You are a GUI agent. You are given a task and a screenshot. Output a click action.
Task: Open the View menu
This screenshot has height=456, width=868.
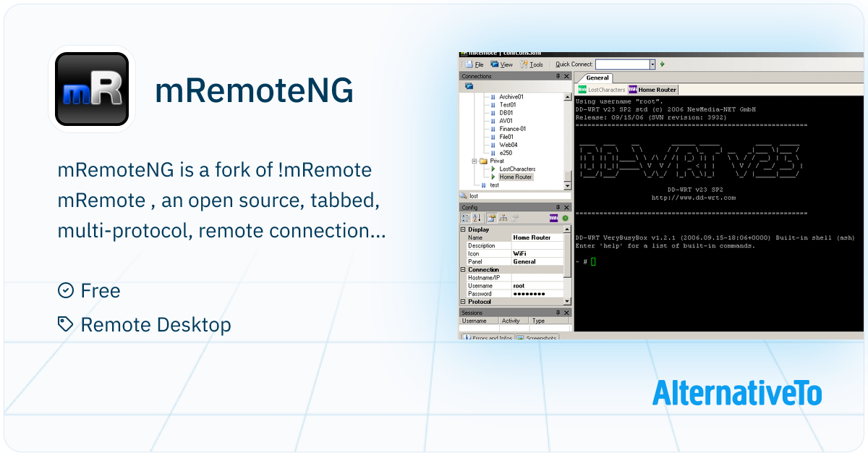point(501,64)
